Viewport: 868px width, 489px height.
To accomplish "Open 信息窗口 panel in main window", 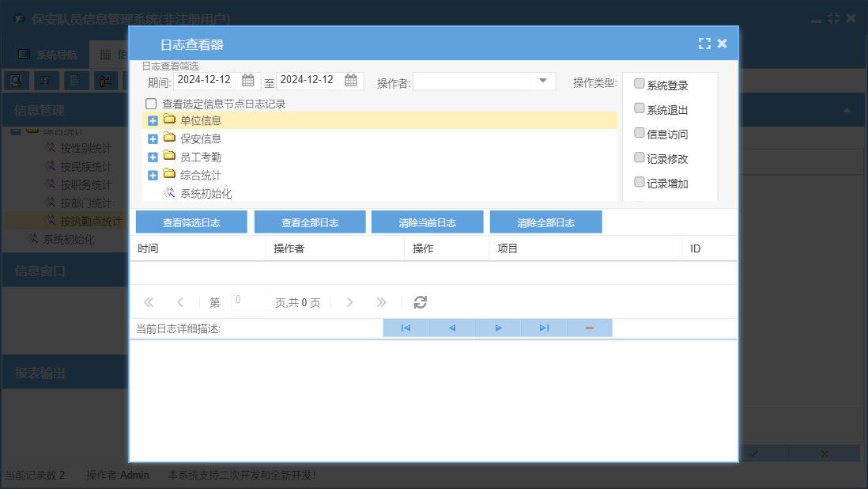I will point(65,271).
